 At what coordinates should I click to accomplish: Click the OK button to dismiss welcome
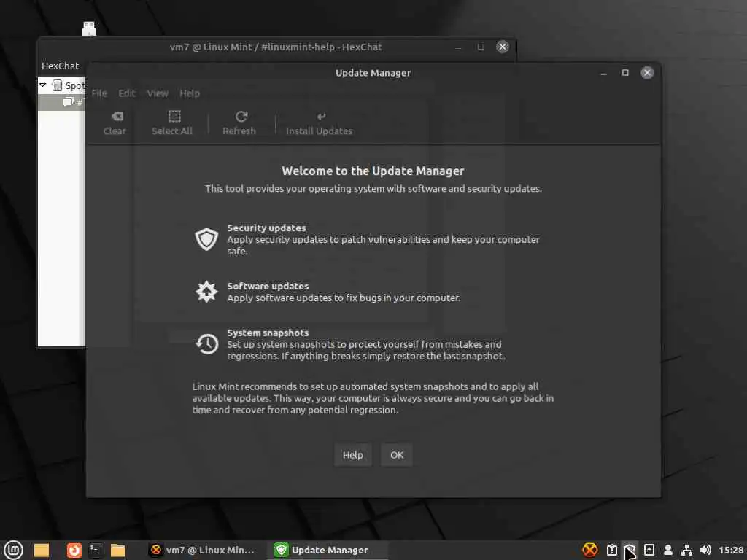(x=397, y=455)
